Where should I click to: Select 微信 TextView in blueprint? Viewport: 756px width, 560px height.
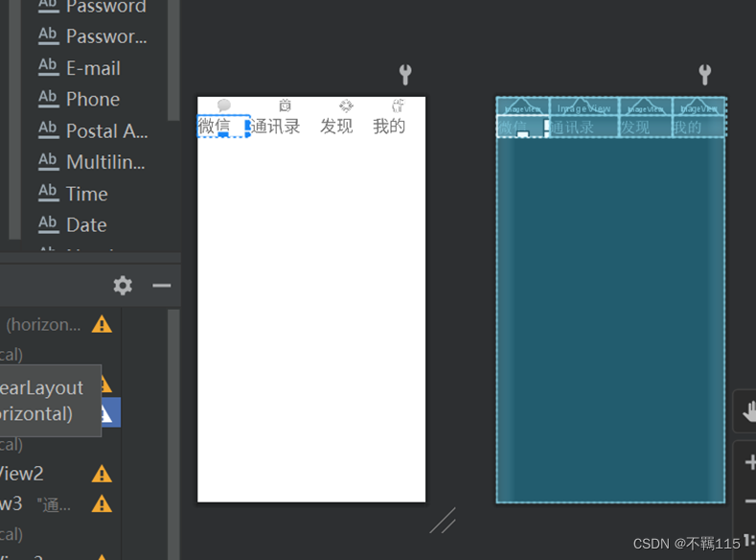point(523,127)
